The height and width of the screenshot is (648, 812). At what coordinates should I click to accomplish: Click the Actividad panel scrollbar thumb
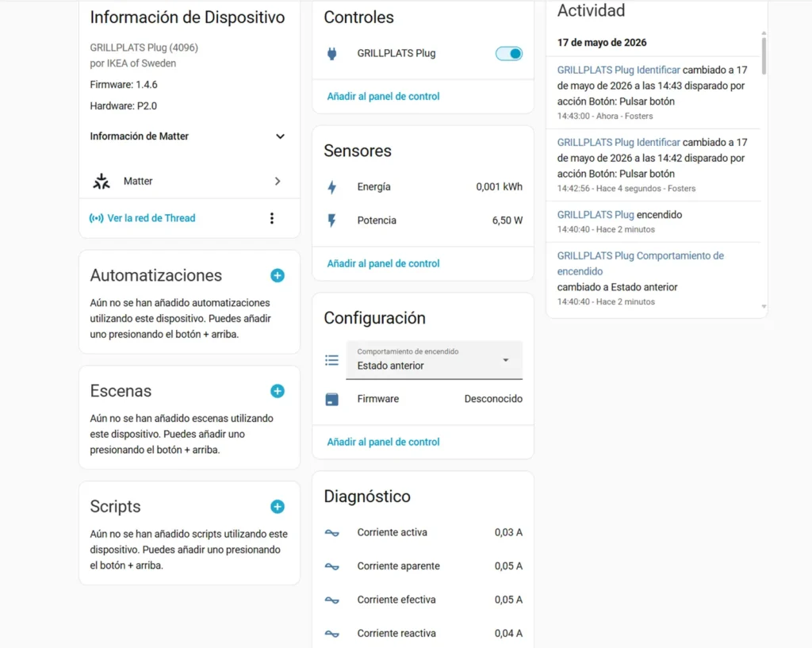click(x=764, y=56)
